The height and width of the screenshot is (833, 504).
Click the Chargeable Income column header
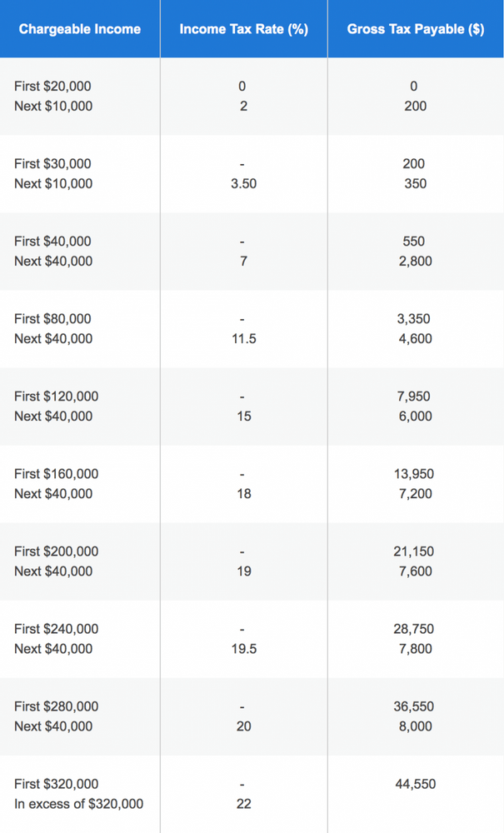[80, 29]
